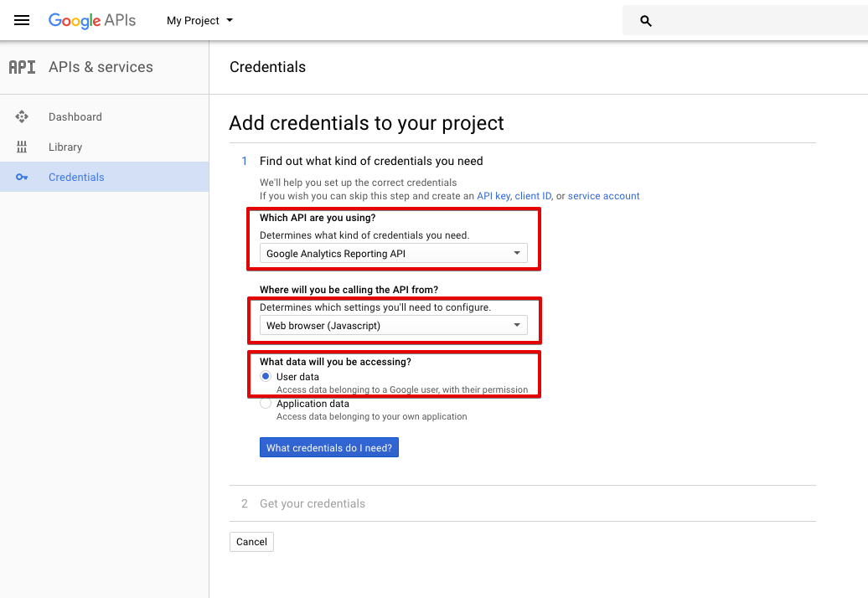Image resolution: width=868 pixels, height=598 pixels.
Task: Click the APIs & services sidebar heading
Action: (101, 67)
